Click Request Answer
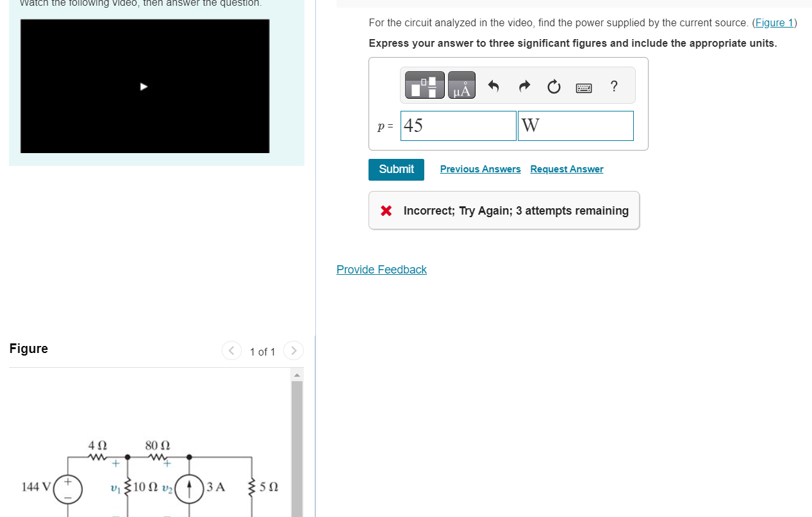 tap(566, 168)
